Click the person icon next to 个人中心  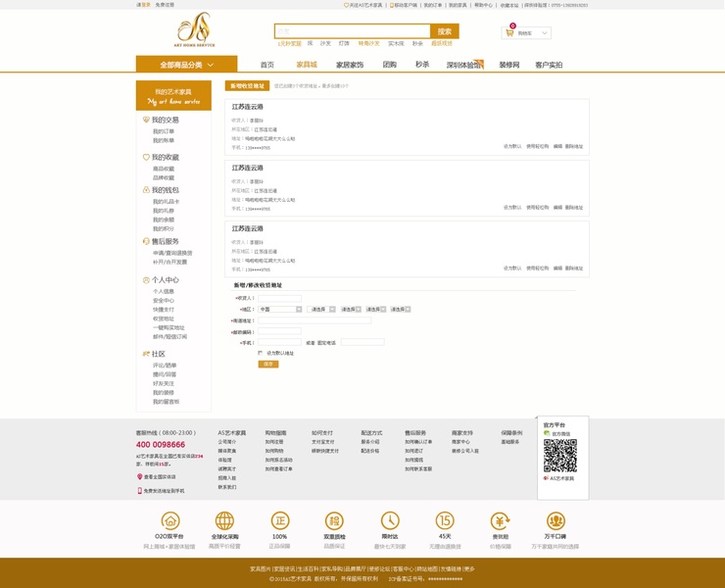click(146, 280)
